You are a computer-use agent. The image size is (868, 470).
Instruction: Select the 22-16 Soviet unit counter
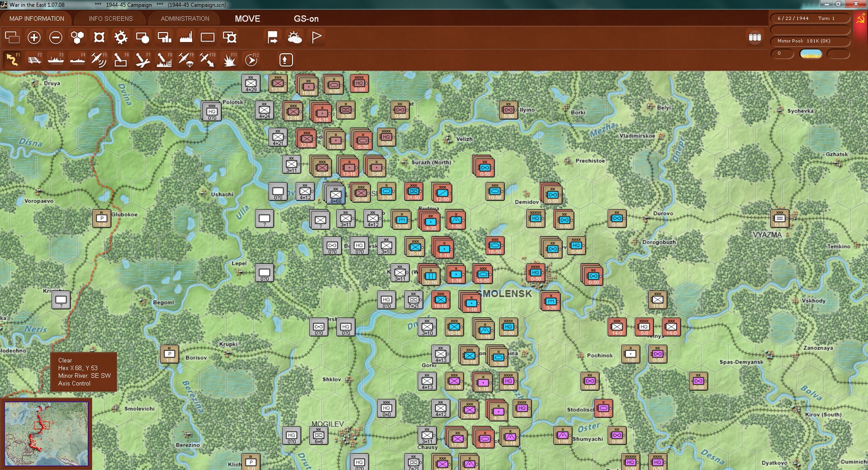(x=469, y=356)
